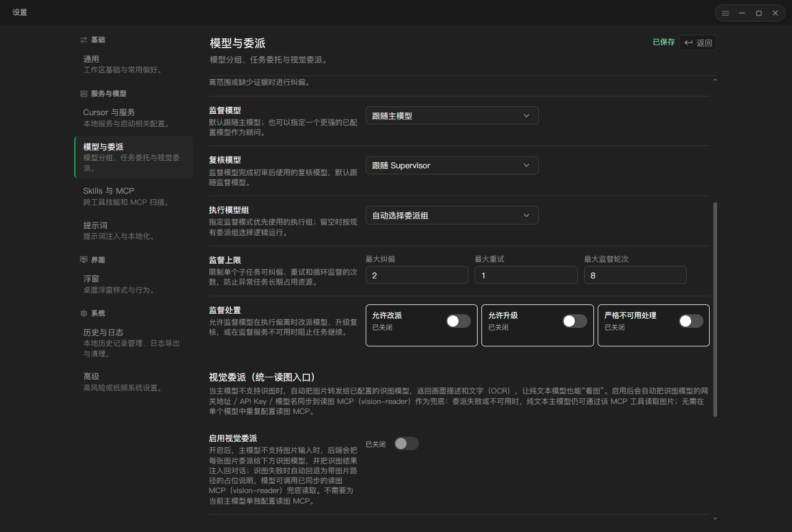Click the chevron of 跟随 Supervisor dropdown
792x532 pixels.
tap(527, 165)
